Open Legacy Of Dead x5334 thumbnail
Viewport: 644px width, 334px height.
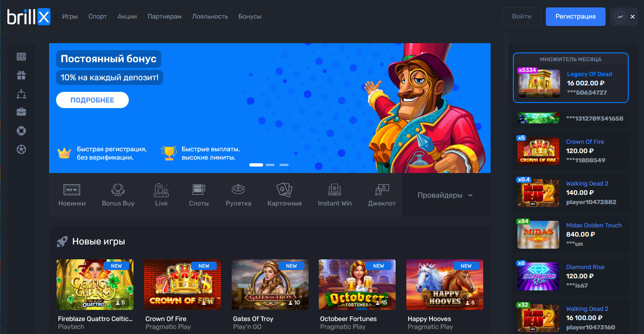click(539, 83)
